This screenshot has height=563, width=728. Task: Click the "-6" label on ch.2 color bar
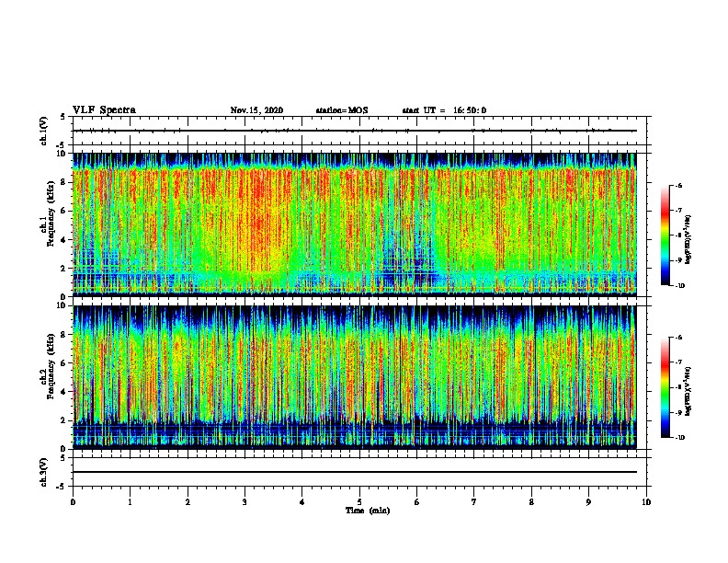[678, 338]
